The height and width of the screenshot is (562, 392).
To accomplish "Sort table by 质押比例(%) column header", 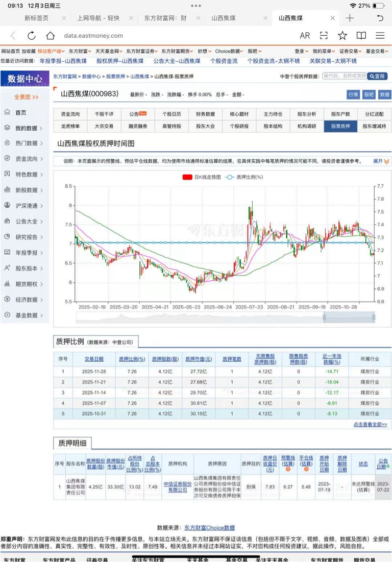I will (x=132, y=359).
